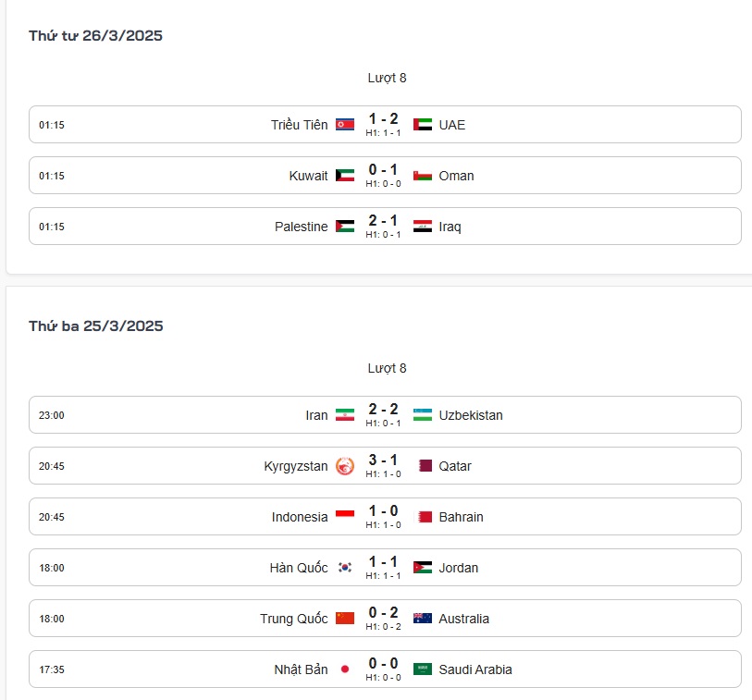Open the Uzbekistan team link
This screenshot has width=752, height=700.
(x=471, y=415)
